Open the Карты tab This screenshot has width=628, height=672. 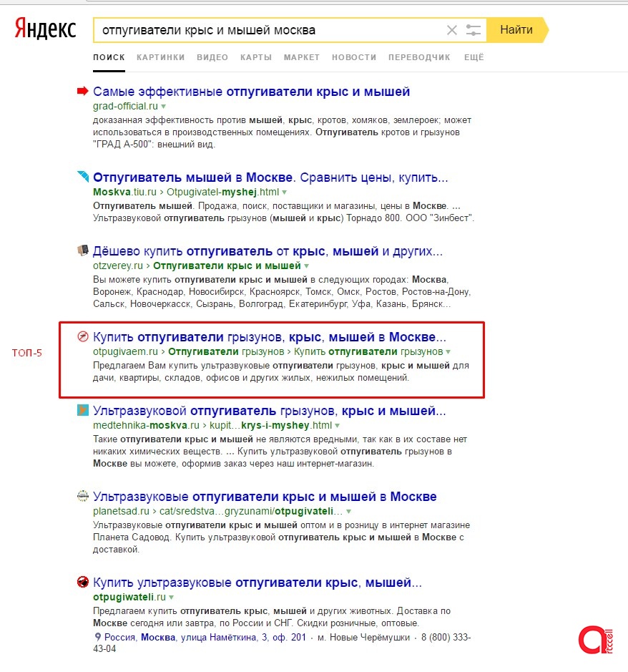(x=256, y=57)
